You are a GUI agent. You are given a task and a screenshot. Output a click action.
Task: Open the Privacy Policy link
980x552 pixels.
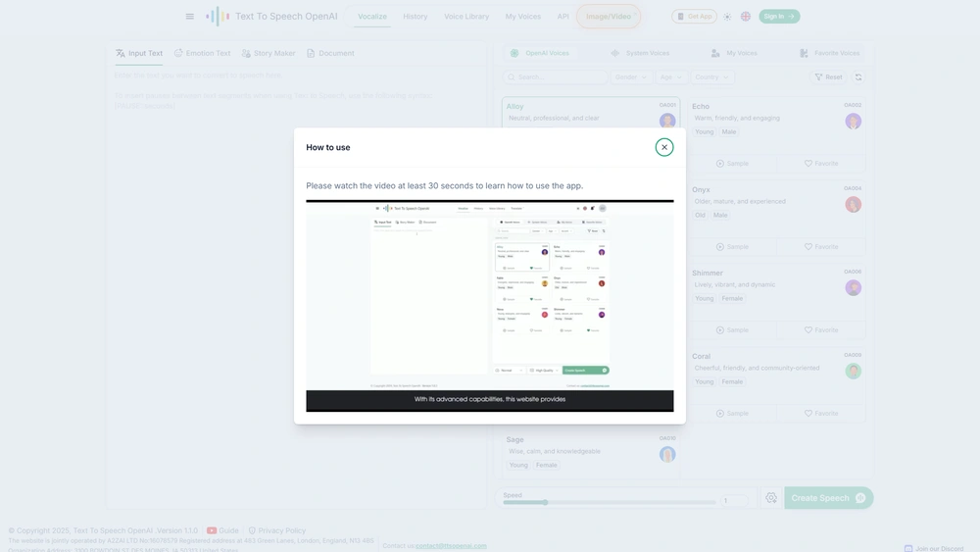point(276,530)
